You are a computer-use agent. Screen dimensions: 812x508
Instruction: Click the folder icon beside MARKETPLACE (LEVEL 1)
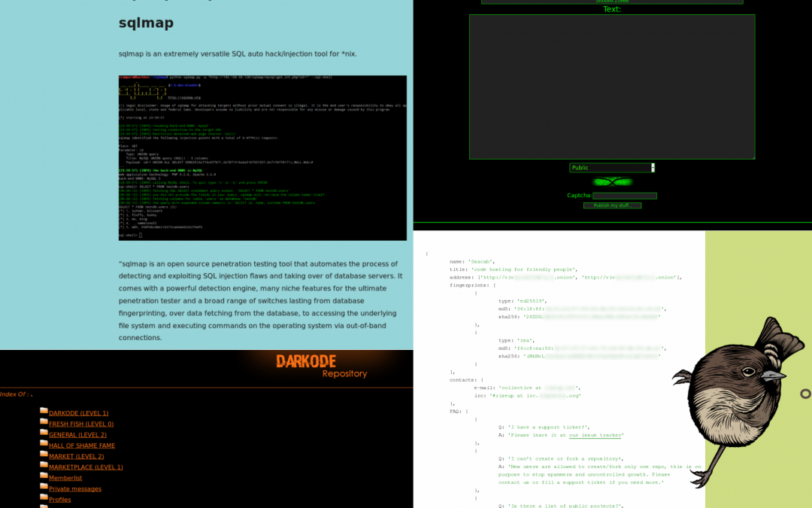pyautogui.click(x=44, y=466)
